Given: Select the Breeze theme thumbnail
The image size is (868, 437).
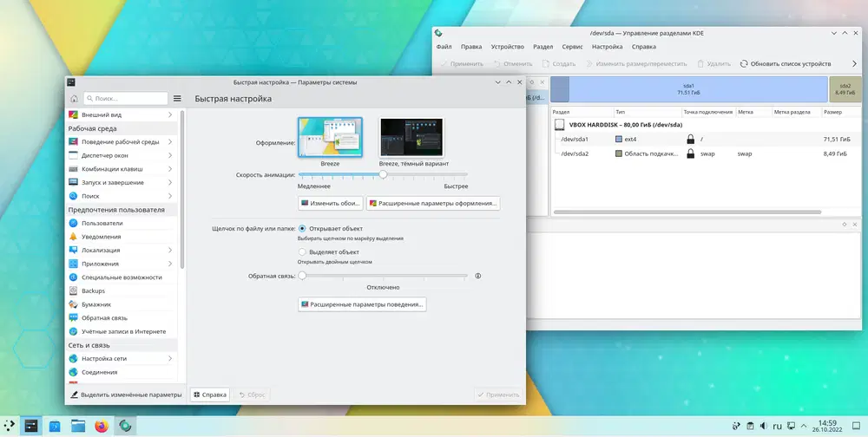Looking at the screenshot, I should point(330,137).
